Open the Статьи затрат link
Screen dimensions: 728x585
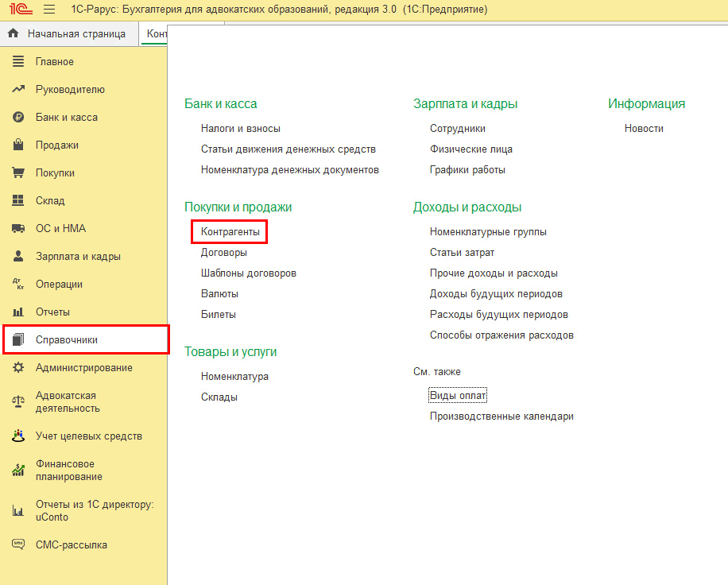(x=462, y=253)
